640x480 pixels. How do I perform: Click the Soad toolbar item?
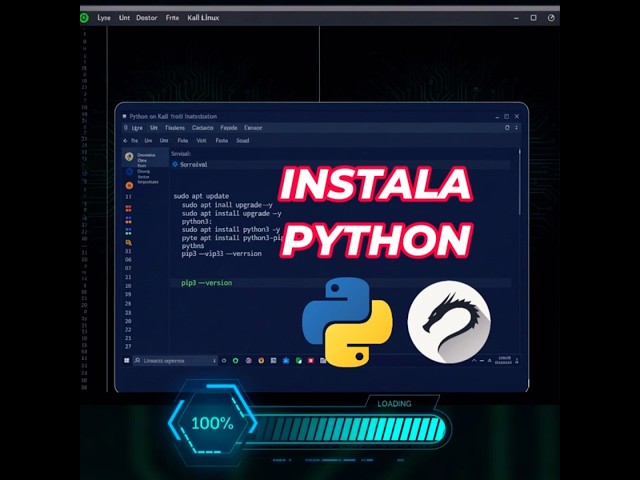coord(242,140)
